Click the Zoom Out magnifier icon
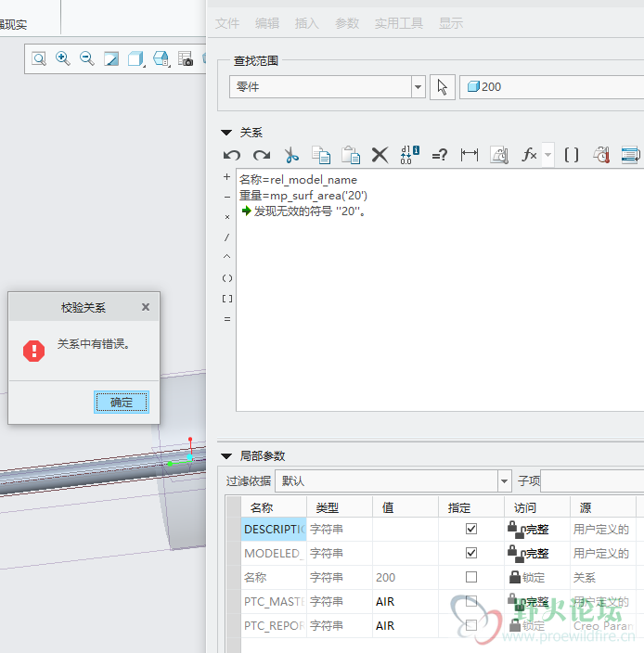Viewport: 644px width, 653px height. point(87,58)
